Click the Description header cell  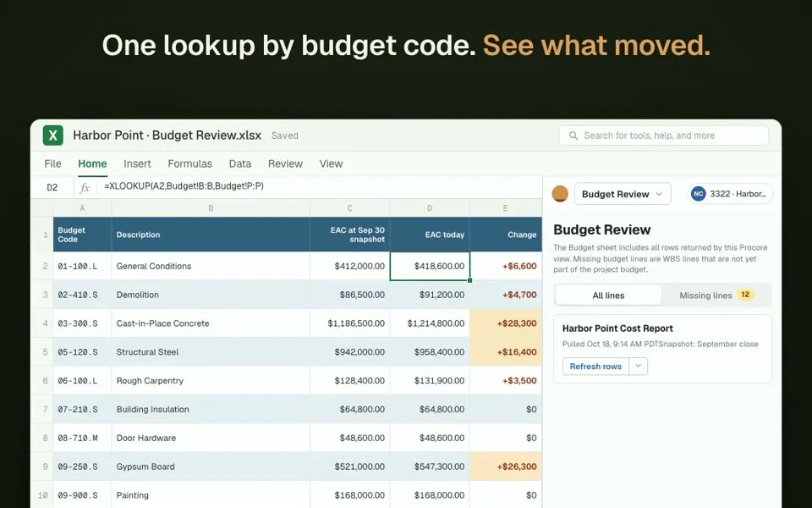point(211,235)
